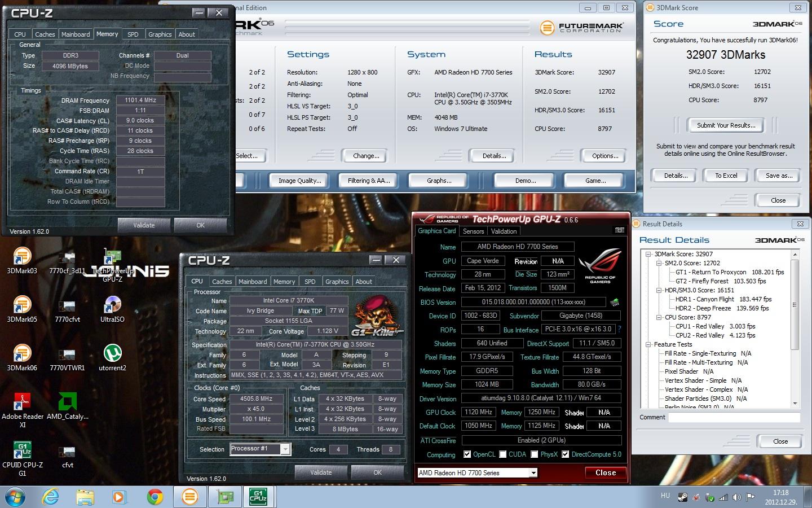Click the scroll down arrow in Result Details
Screen dimensions: 812x508
tap(795, 404)
